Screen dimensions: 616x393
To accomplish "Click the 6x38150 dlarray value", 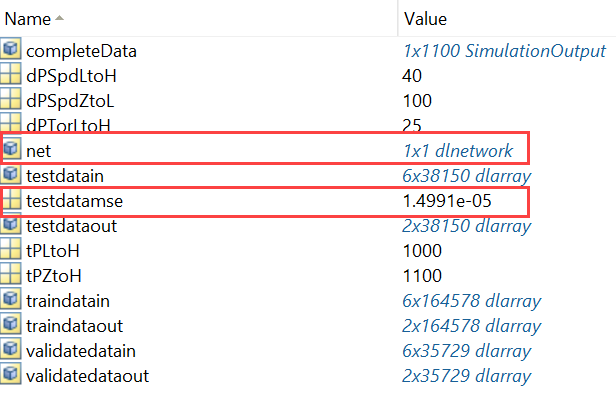I will 467,176.
